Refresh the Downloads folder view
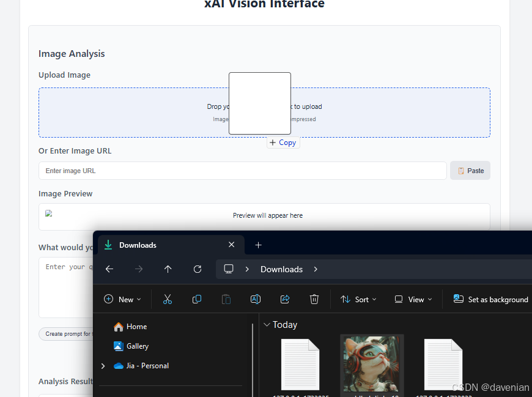The height and width of the screenshot is (397, 532). (198, 269)
